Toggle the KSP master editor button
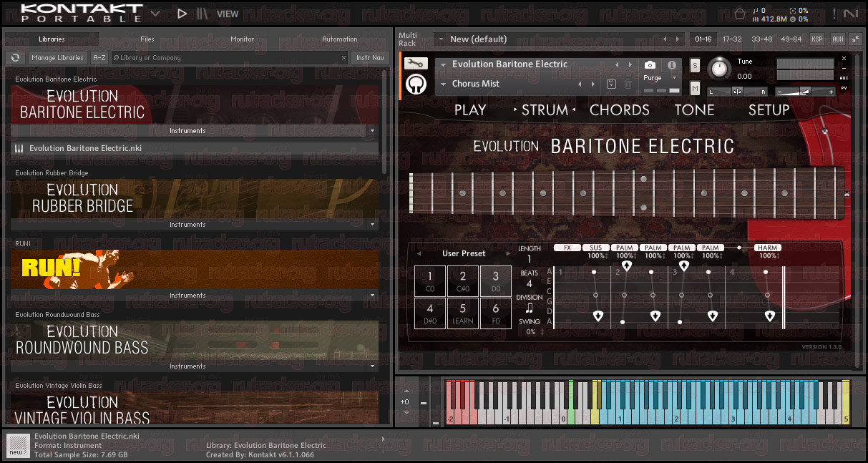868x463 pixels. coord(816,39)
